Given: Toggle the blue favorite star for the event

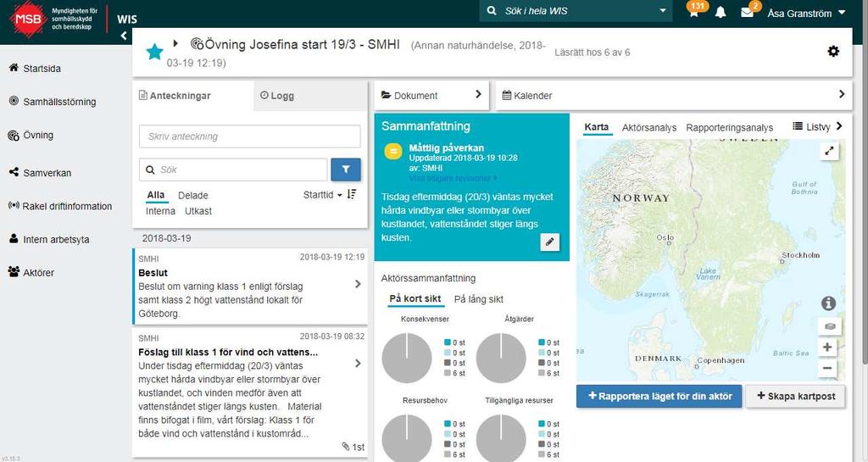Looking at the screenshot, I should [154, 52].
